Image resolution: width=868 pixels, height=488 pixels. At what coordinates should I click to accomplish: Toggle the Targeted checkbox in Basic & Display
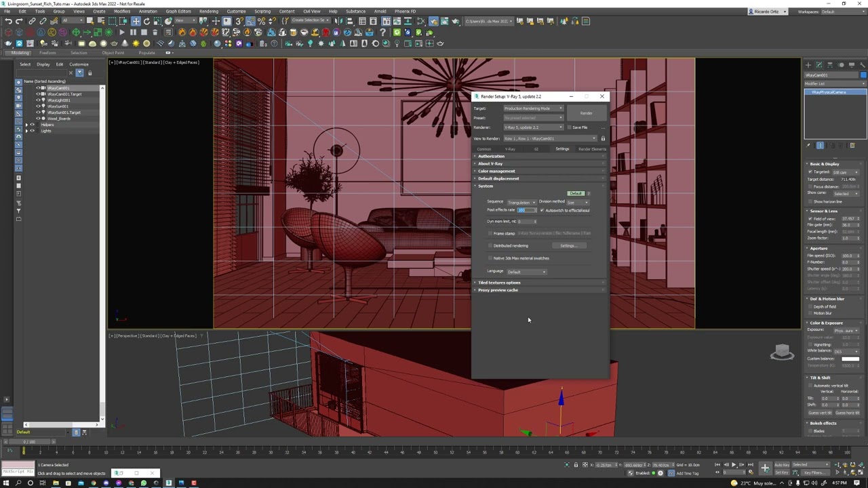[x=810, y=171]
